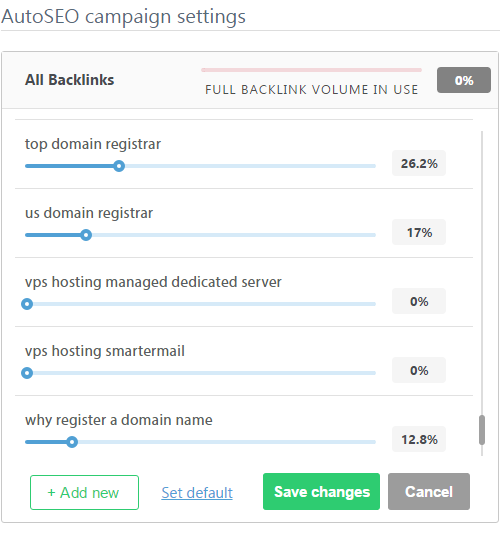The height and width of the screenshot is (538, 500).
Task: Click 'why register a domain name' slider handle
Action: click(x=72, y=442)
